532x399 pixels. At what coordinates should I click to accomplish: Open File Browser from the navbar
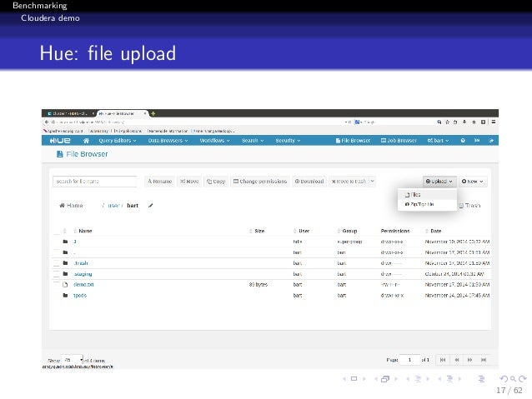pyautogui.click(x=353, y=140)
